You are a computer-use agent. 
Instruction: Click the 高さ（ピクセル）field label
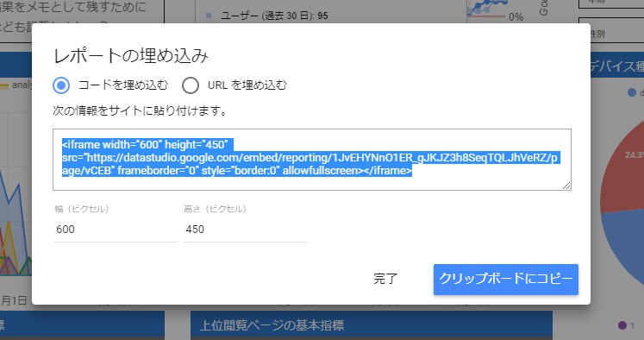point(215,209)
